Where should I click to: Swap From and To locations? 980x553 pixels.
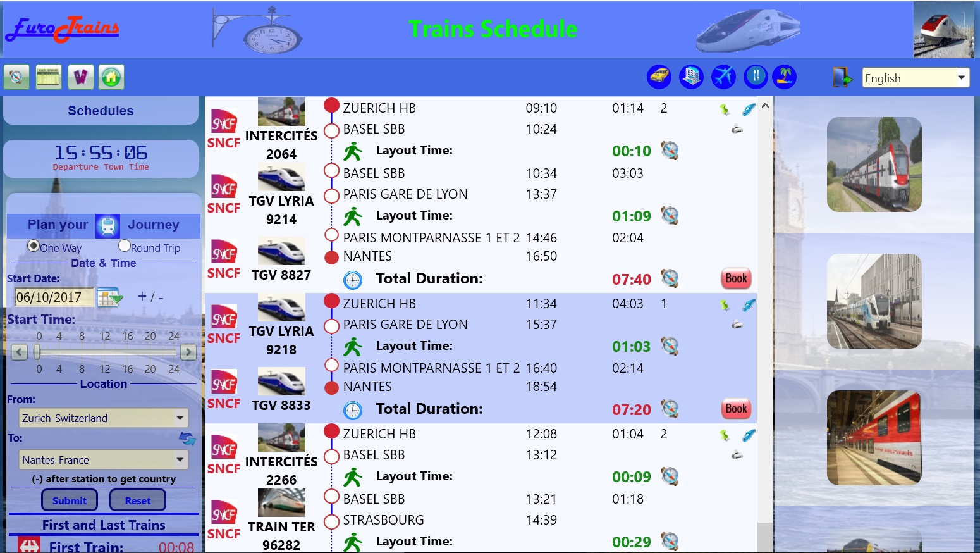coord(187,438)
